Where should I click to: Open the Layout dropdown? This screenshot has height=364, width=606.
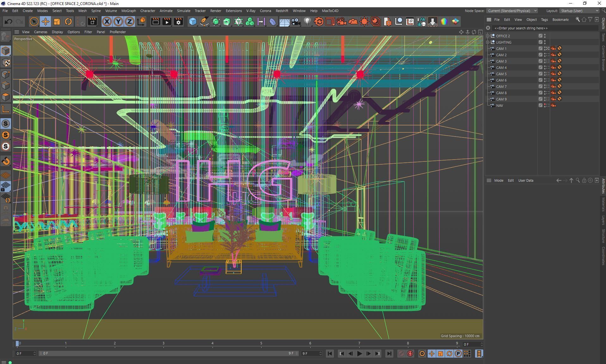click(x=579, y=11)
